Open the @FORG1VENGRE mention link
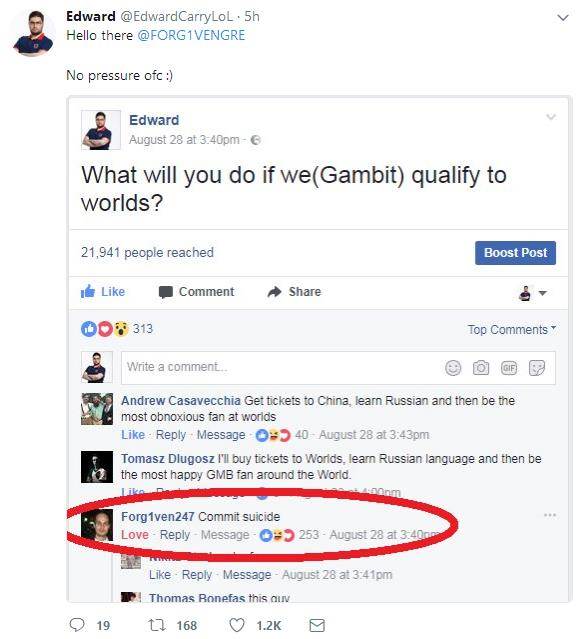Image resolution: width=576 pixels, height=639 pixels. (191, 35)
